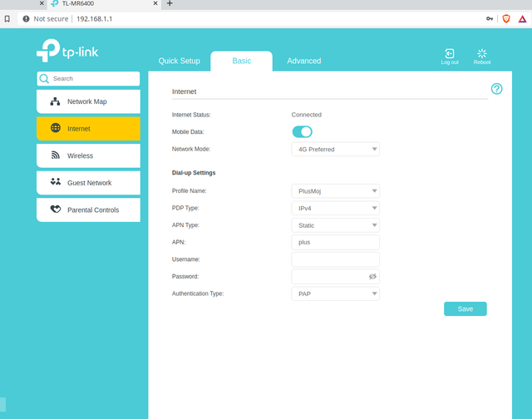
Task: Click the Internet globe icon
Action: pos(56,128)
